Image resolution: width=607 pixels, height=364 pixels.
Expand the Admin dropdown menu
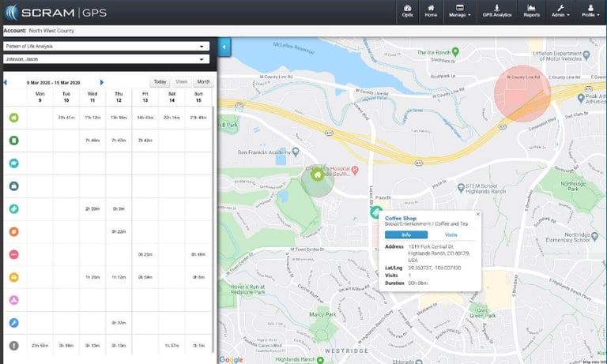(x=560, y=11)
